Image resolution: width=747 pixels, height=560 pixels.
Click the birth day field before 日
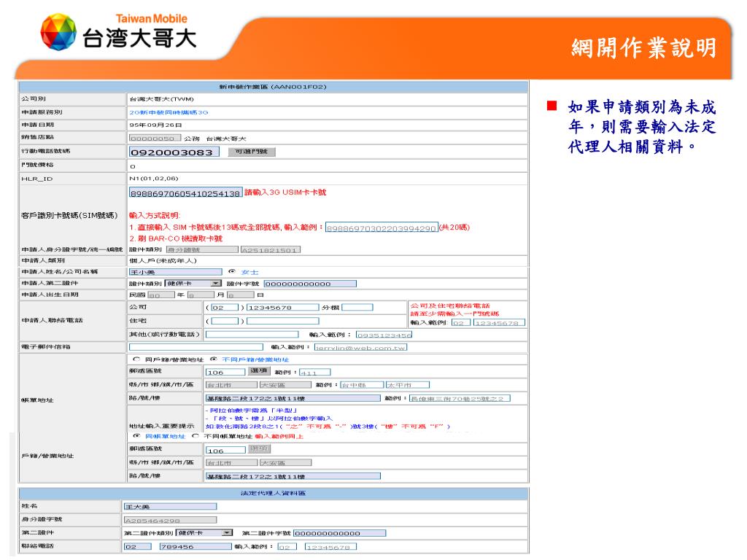coord(241,295)
